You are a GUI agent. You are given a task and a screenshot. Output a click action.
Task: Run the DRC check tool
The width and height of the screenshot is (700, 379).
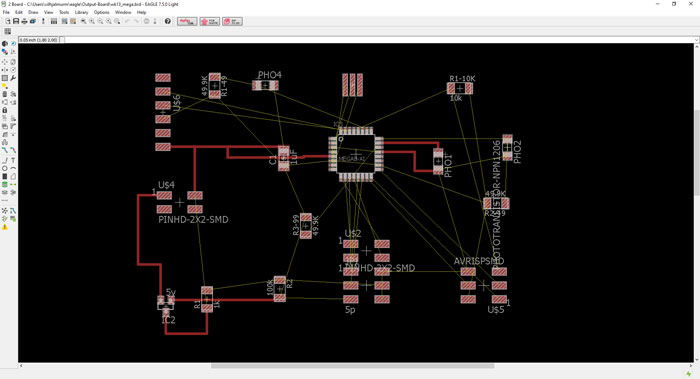pos(13,218)
